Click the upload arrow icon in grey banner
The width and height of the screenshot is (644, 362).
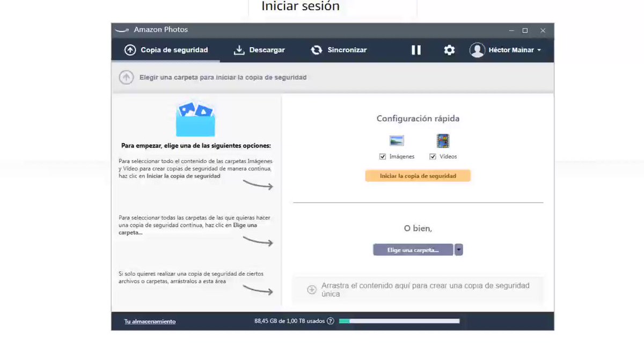(126, 77)
